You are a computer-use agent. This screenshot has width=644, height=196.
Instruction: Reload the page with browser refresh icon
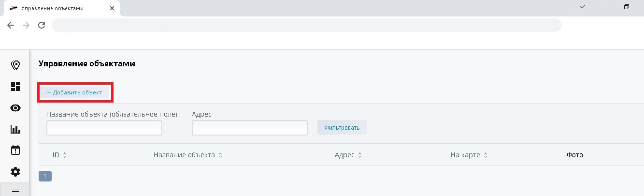[x=42, y=25]
